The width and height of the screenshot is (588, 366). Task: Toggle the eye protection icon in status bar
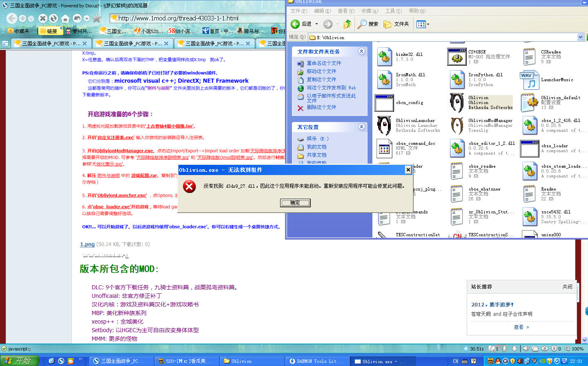[x=545, y=349]
